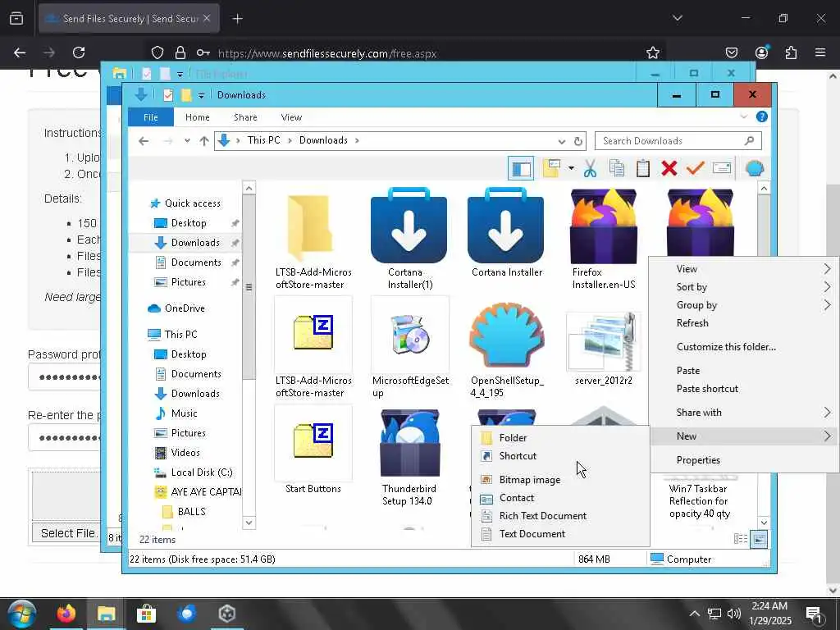Open the Home ribbon tab
This screenshot has width=840, height=630.
(x=197, y=117)
